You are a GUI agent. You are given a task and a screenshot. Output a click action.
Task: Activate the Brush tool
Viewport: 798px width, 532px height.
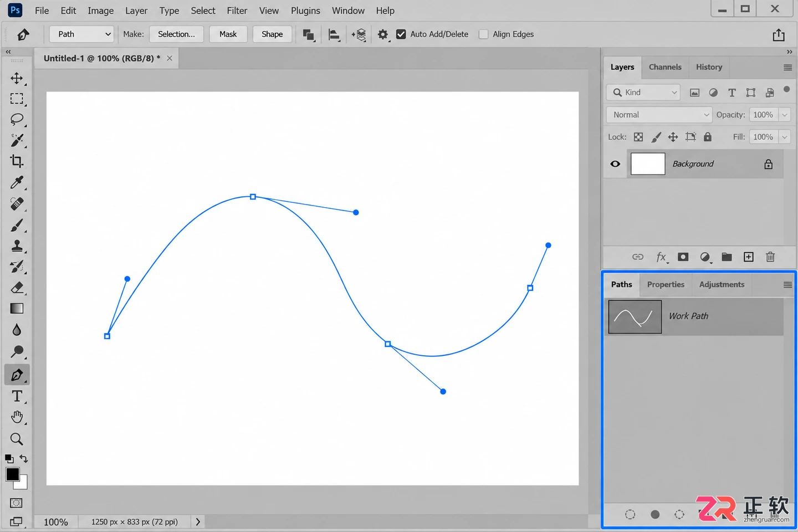point(17,225)
